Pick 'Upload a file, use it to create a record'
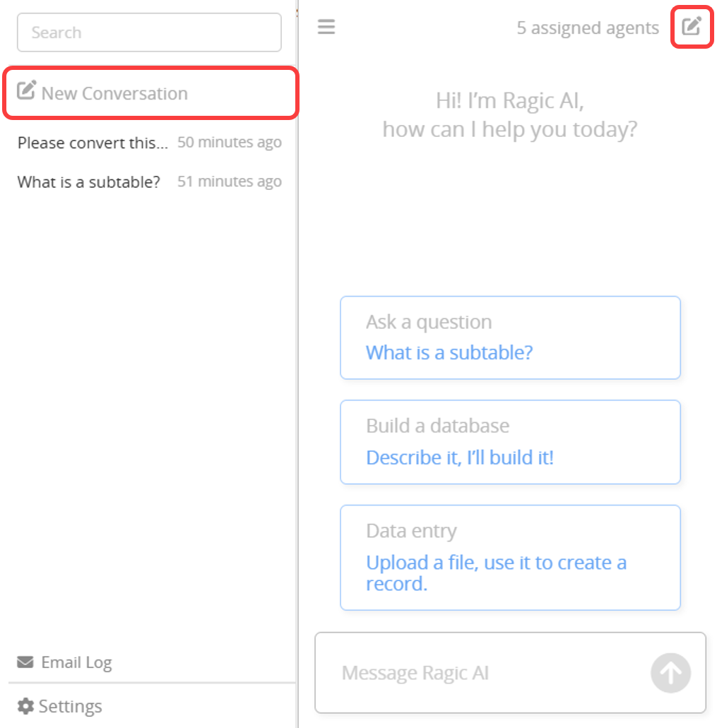This screenshot has width=717, height=728. [x=495, y=573]
